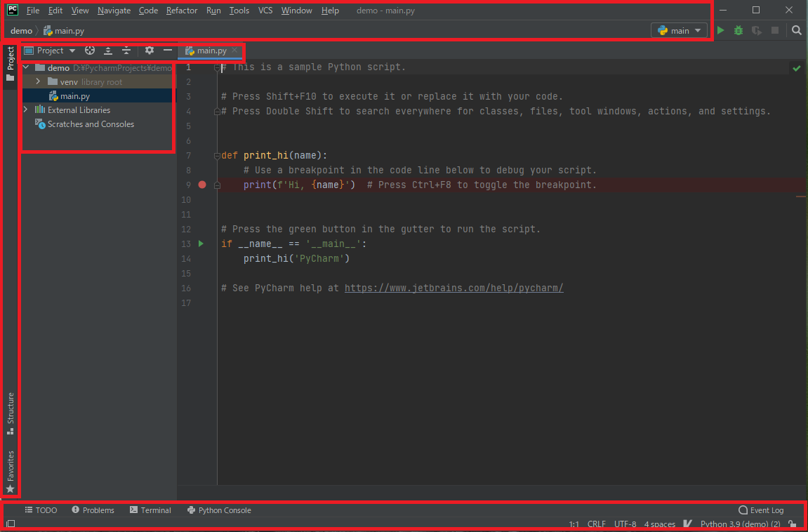Click 4 spaces indent setting

[x=660, y=524]
